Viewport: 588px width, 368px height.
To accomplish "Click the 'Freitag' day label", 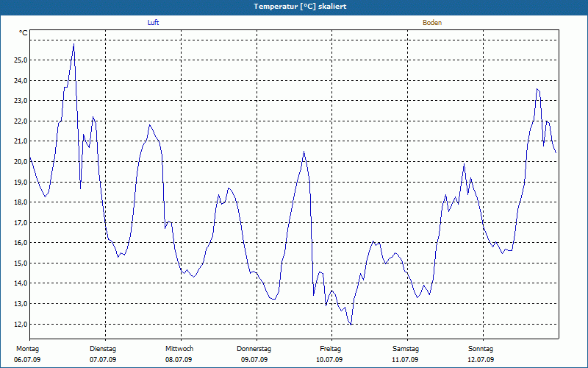I will 330,349.
